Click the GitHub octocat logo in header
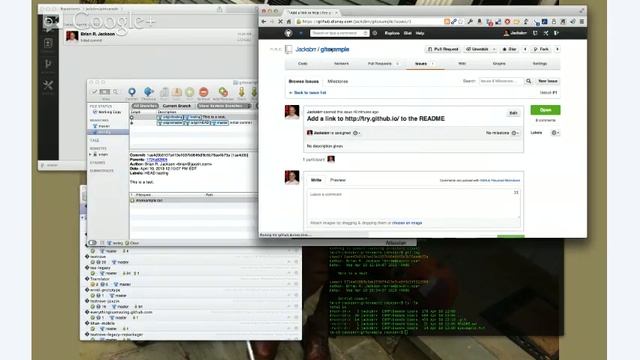Viewport: 640px width, 360px height. 289,33
